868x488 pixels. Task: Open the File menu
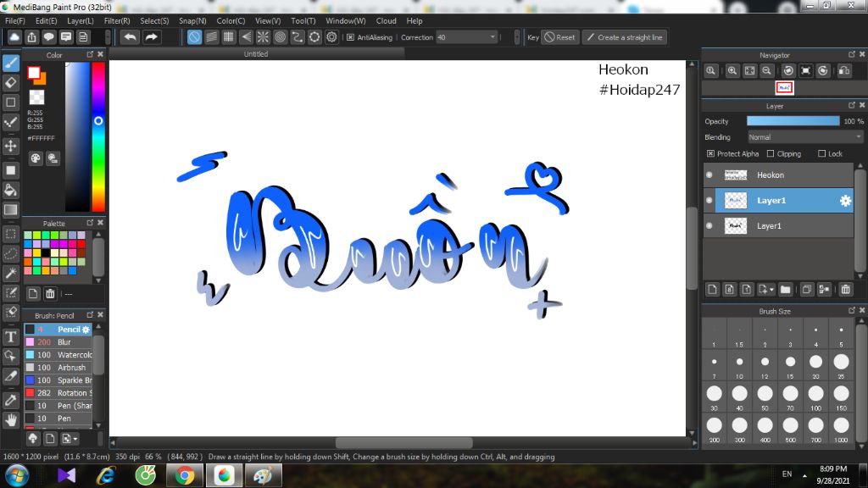click(x=15, y=21)
